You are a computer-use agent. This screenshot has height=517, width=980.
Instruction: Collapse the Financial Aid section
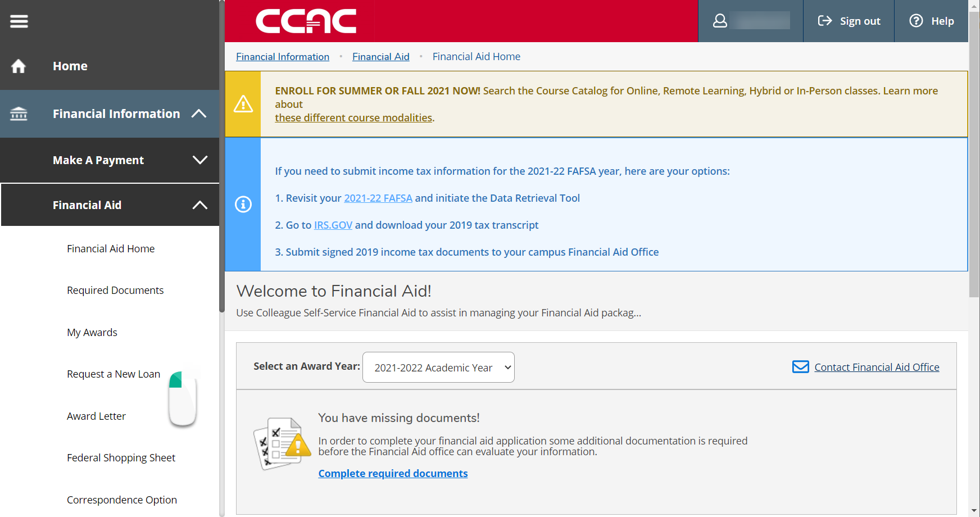point(199,205)
